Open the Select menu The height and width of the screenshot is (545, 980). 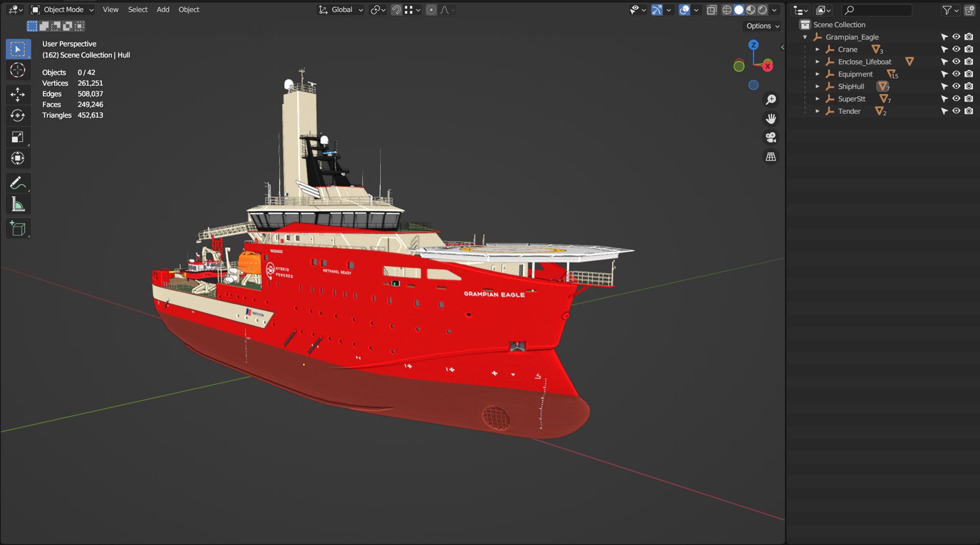pyautogui.click(x=138, y=10)
